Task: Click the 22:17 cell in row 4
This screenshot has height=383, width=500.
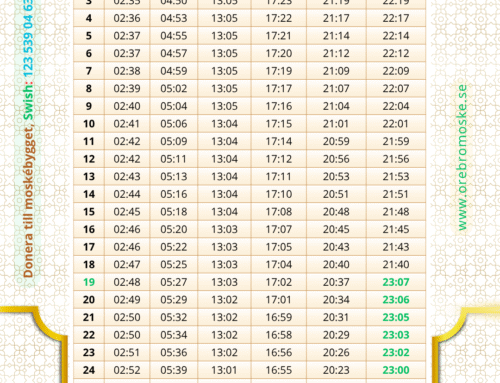Action: [396, 18]
